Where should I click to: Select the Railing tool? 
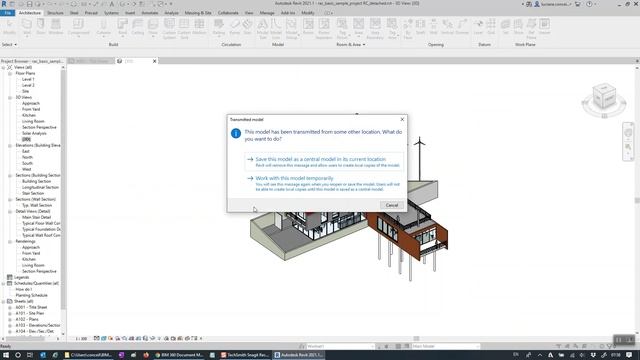coord(219,27)
